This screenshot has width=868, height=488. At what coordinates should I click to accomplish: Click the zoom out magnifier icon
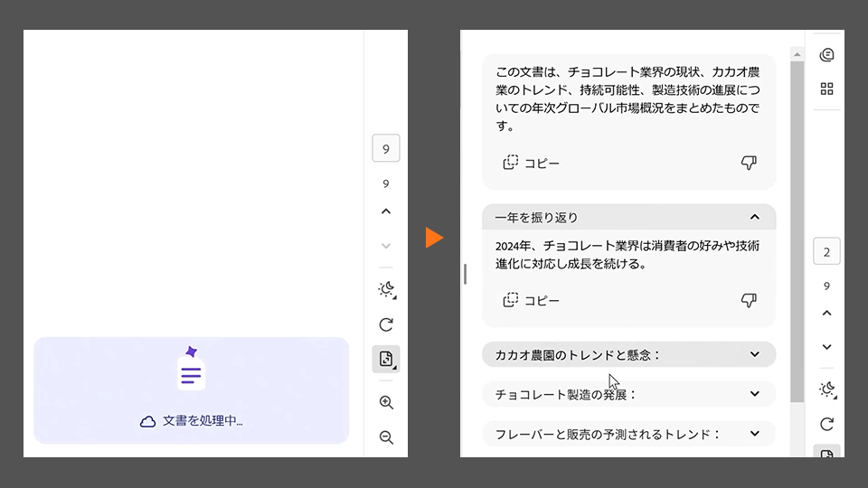[386, 438]
